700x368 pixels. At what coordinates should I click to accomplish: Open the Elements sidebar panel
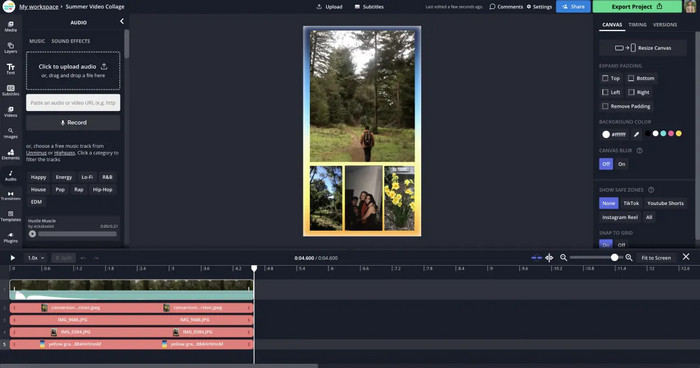[11, 155]
